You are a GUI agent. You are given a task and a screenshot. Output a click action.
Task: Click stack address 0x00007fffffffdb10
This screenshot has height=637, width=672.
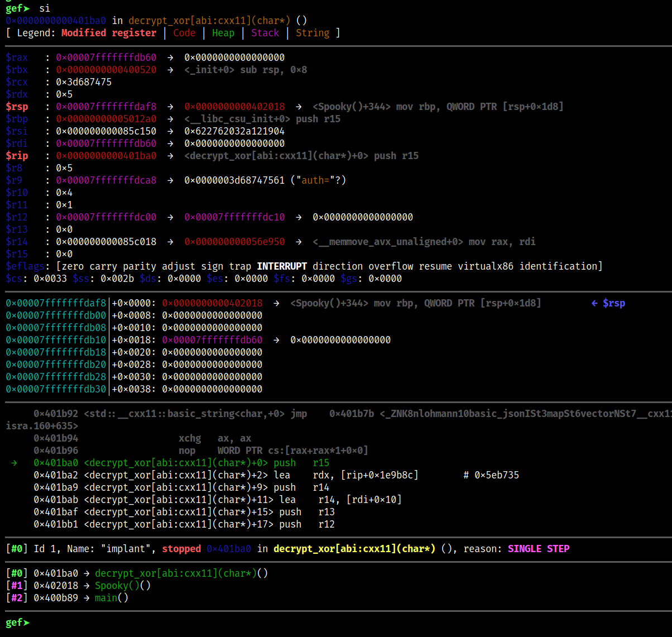click(x=56, y=340)
